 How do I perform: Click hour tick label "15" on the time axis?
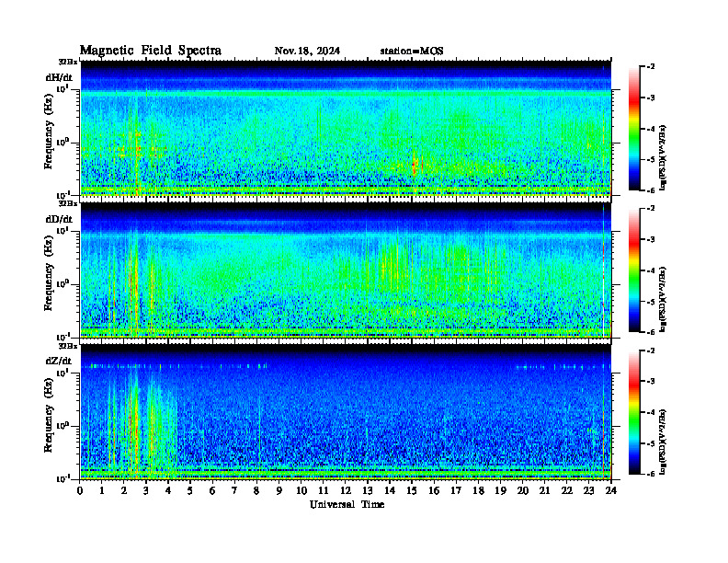coord(412,491)
